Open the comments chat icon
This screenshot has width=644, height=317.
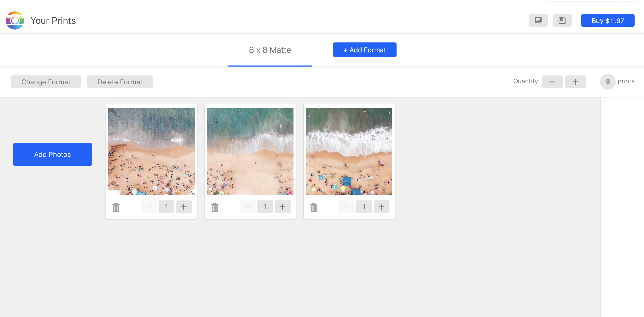(x=538, y=20)
